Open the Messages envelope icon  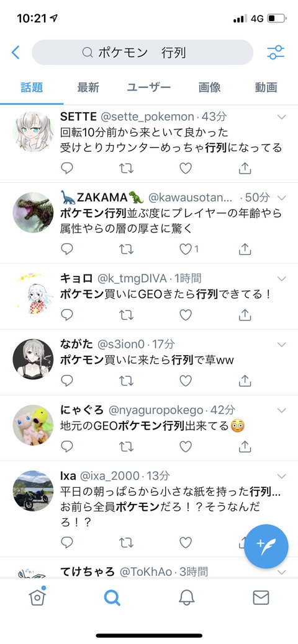(261, 598)
